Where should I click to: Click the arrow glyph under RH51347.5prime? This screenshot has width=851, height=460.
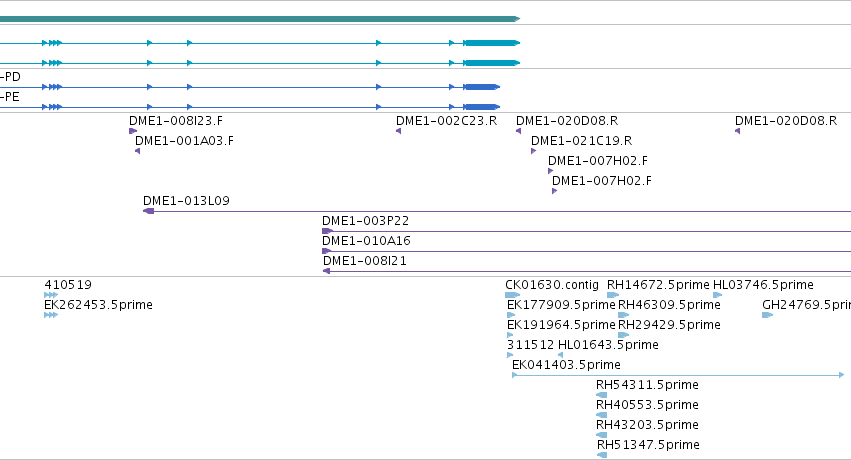point(602,455)
